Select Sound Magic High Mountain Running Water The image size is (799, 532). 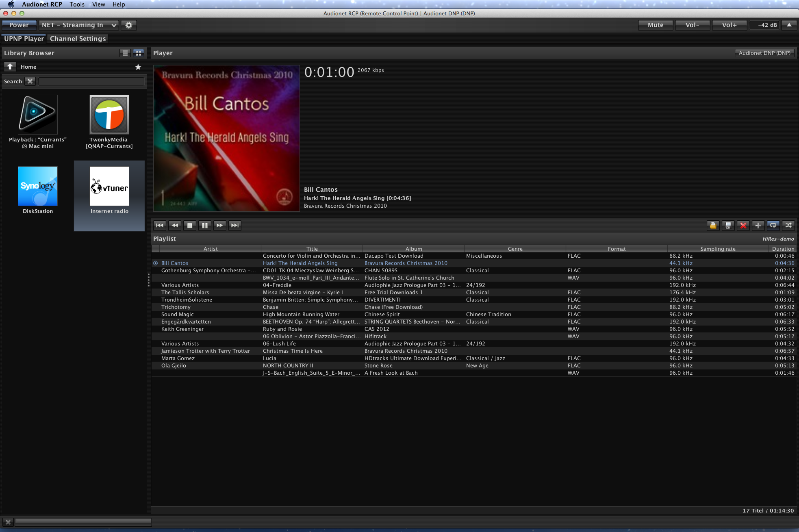click(x=474, y=315)
